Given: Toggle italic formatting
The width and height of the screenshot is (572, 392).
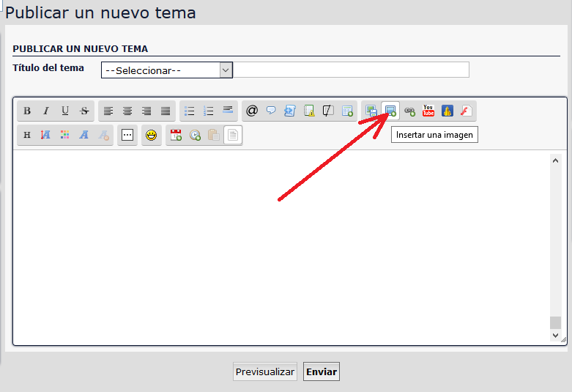Looking at the screenshot, I should [46, 111].
